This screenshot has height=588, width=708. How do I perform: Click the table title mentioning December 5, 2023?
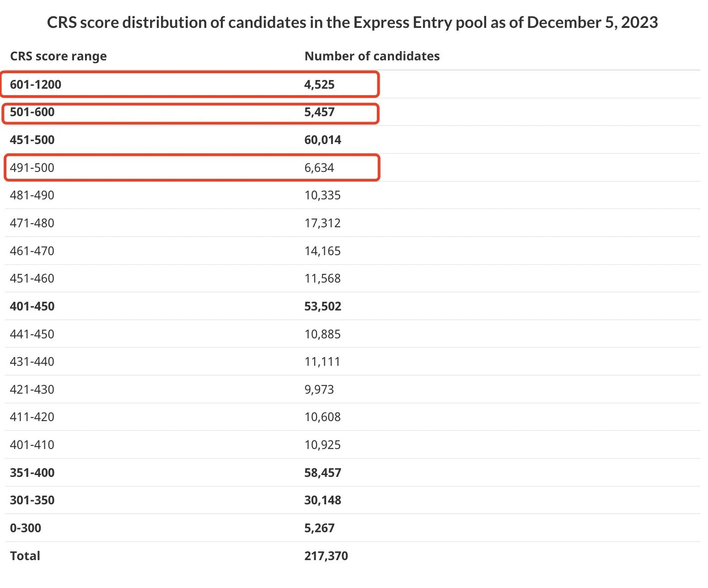[x=352, y=22]
